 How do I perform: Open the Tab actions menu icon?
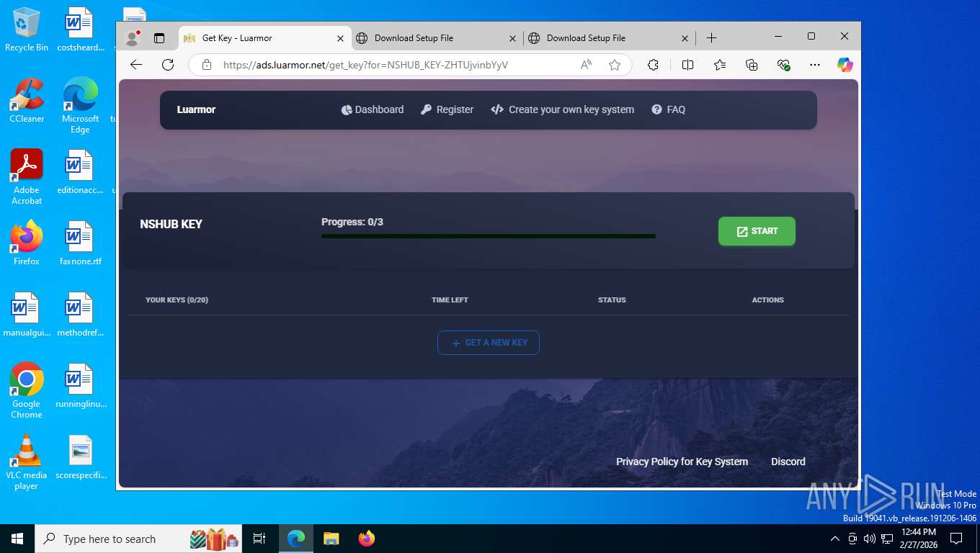[x=159, y=38]
